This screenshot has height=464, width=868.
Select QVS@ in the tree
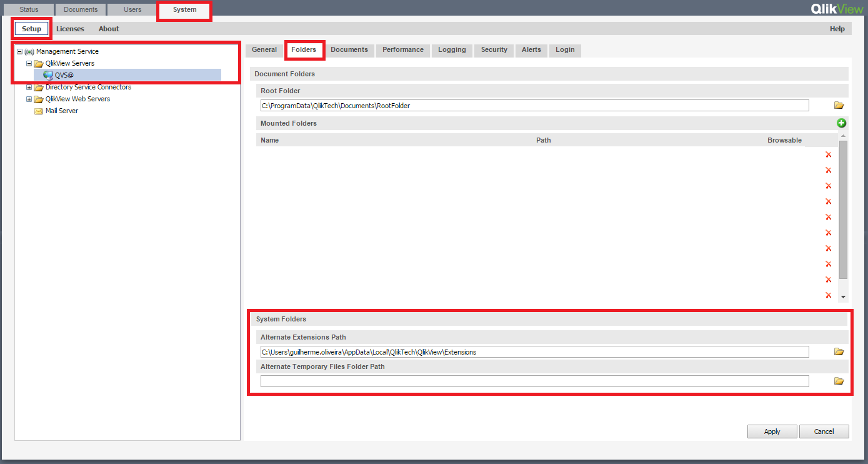(x=64, y=75)
